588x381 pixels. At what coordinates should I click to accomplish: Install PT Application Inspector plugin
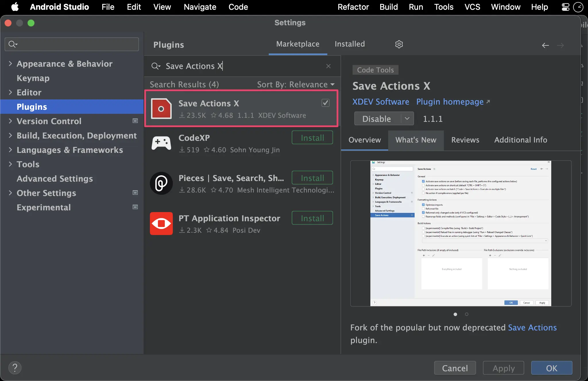click(312, 218)
